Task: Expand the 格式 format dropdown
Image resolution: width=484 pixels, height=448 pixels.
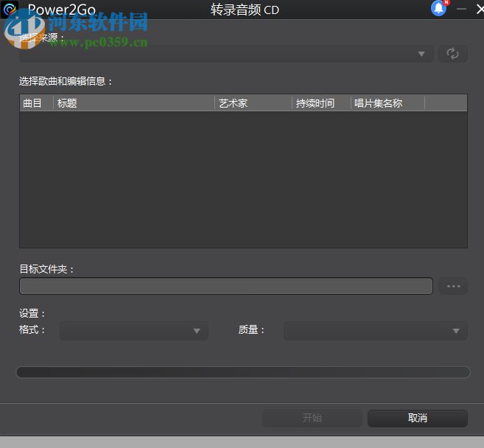Action: tap(133, 331)
